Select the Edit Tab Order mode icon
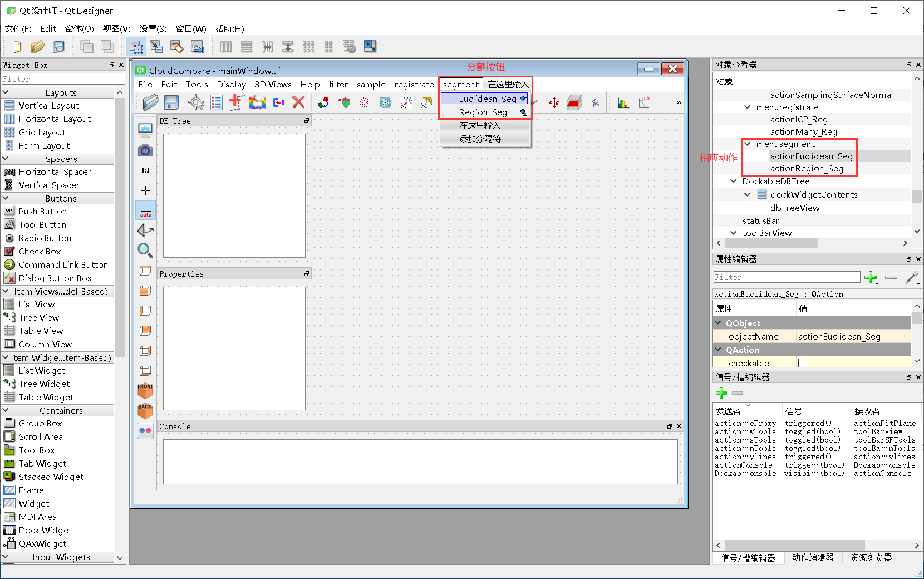 pos(198,47)
